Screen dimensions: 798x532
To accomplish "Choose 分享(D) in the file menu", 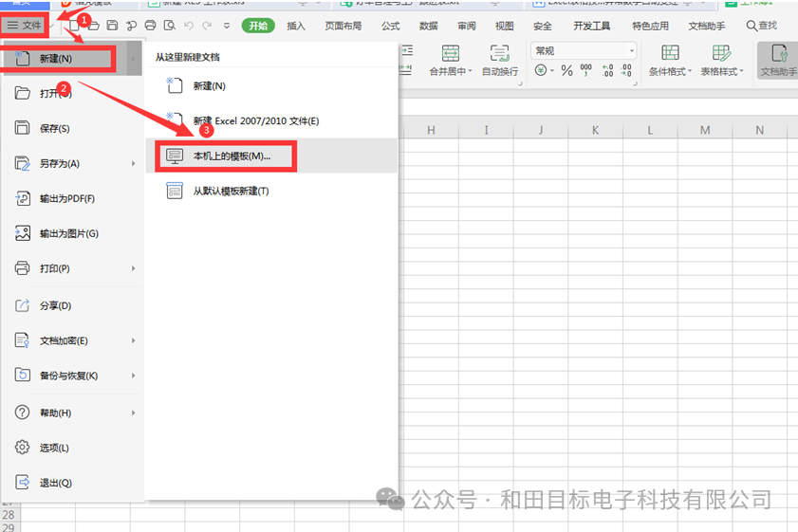I will point(72,305).
